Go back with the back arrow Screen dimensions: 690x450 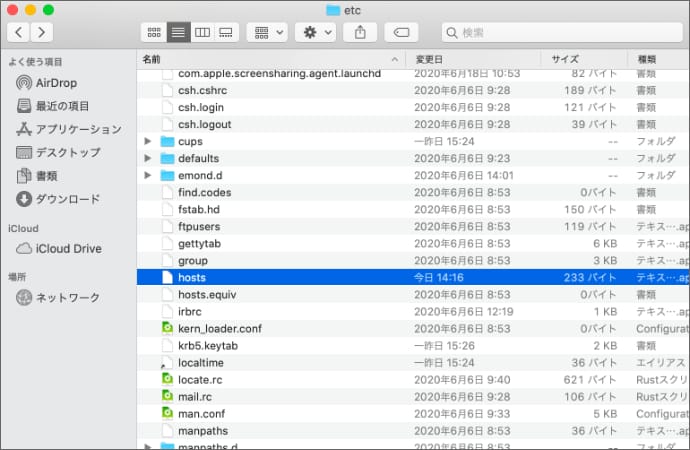click(17, 32)
